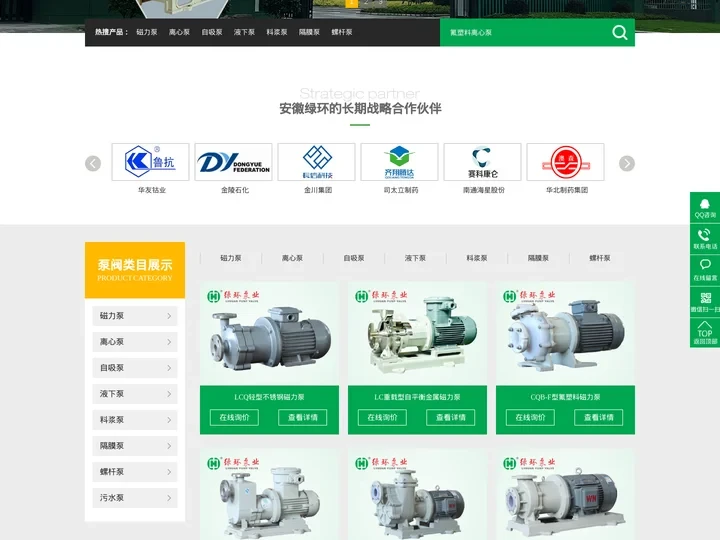
Task: Expand 料浆泵 category in sidebar
Action: click(135, 420)
